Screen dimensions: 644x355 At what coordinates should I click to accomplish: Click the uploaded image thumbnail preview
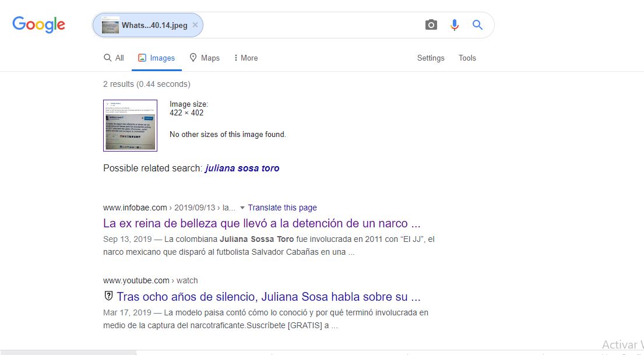pyautogui.click(x=130, y=125)
